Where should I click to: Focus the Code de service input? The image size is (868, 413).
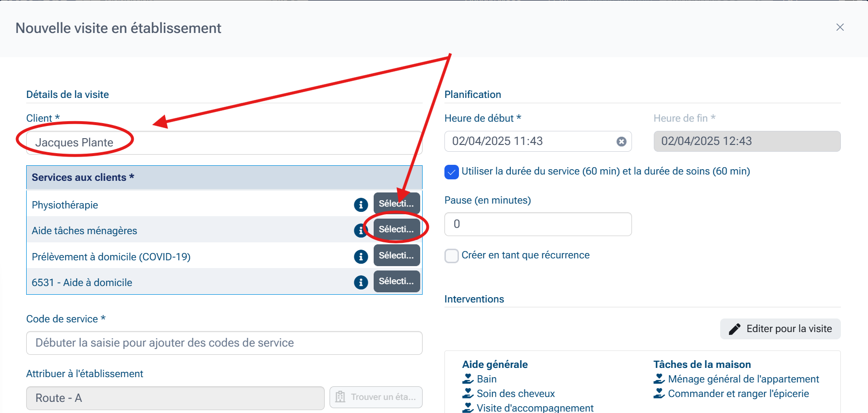tap(224, 343)
